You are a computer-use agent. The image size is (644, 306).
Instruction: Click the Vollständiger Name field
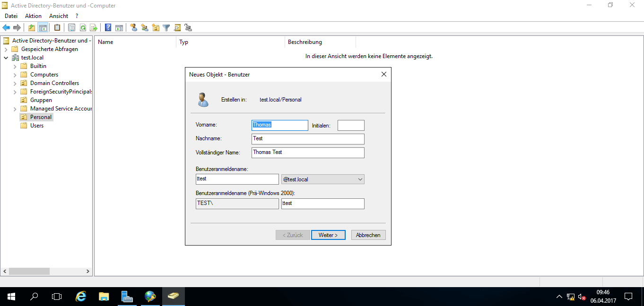point(308,153)
